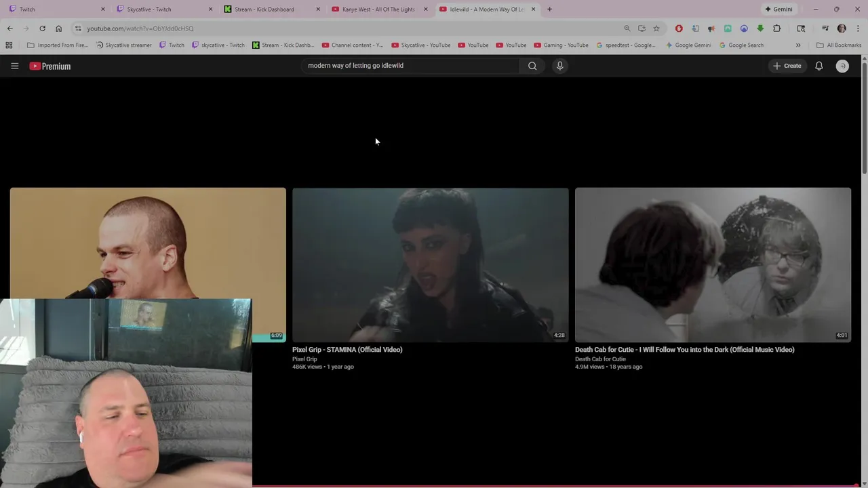
Task: Click the YouTube search input field
Action: [x=410, y=66]
